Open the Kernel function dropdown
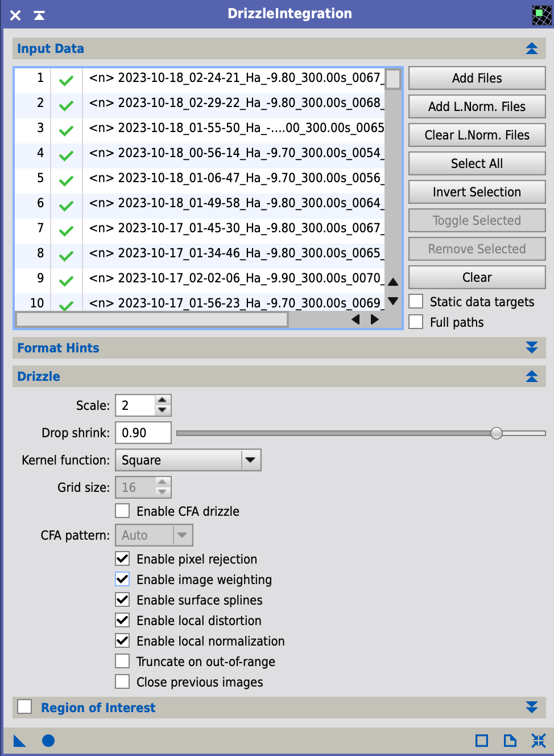The width and height of the screenshot is (554, 756). click(188, 460)
